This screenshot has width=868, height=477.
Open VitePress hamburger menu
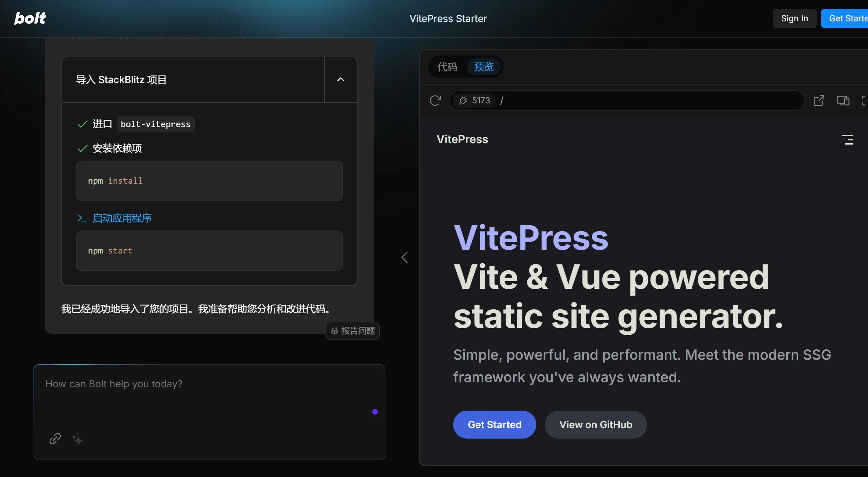click(x=847, y=140)
